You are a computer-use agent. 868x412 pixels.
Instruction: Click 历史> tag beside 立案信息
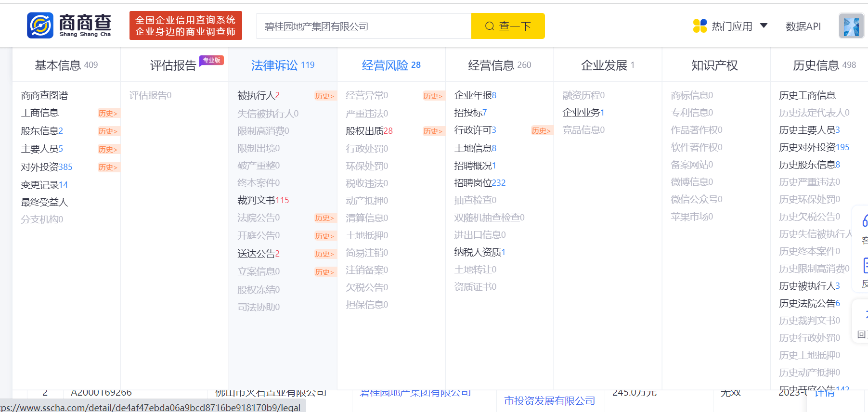[324, 272]
